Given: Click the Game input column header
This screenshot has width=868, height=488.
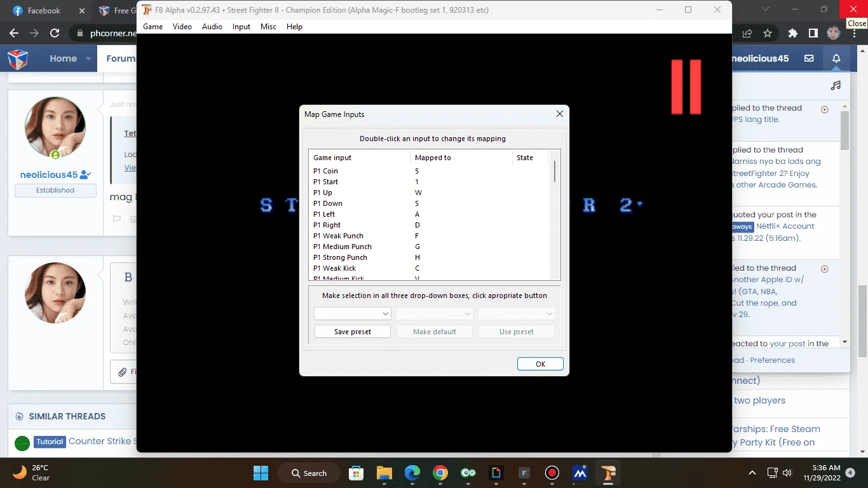Looking at the screenshot, I should [360, 158].
